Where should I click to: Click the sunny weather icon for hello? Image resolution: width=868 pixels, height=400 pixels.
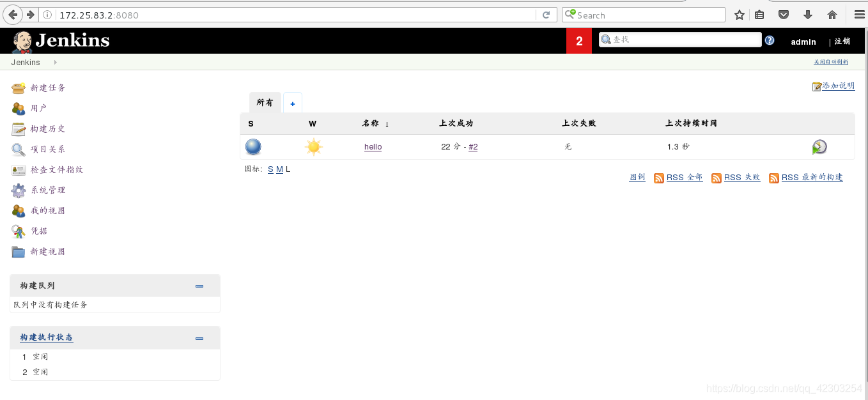[x=313, y=147]
